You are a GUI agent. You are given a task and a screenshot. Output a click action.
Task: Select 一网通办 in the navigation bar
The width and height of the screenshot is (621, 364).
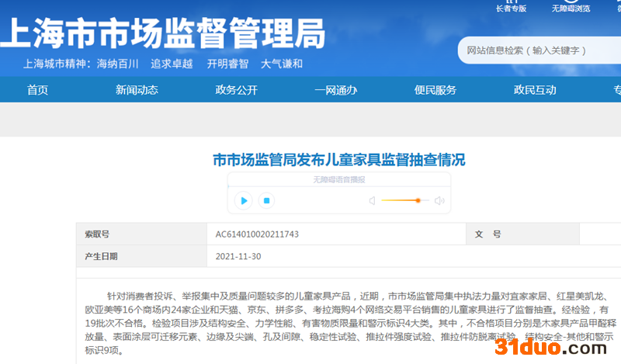click(x=335, y=90)
